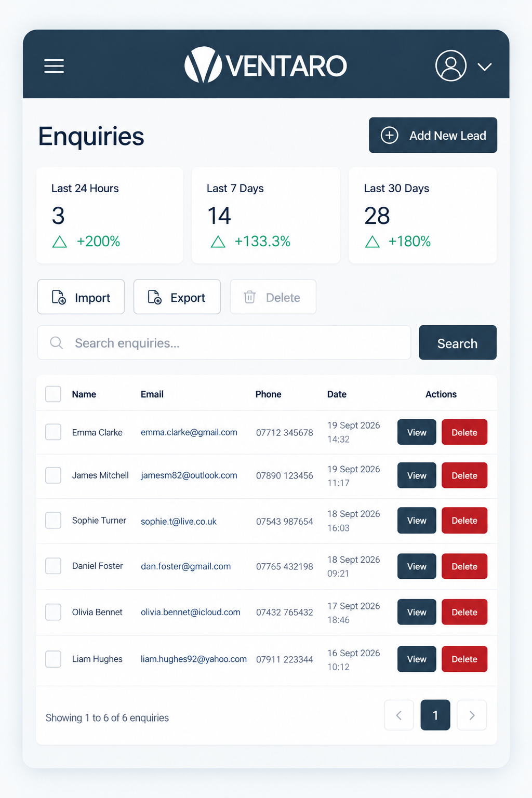View the Daniel Foster enquiry
The width and height of the screenshot is (532, 798).
click(x=417, y=566)
